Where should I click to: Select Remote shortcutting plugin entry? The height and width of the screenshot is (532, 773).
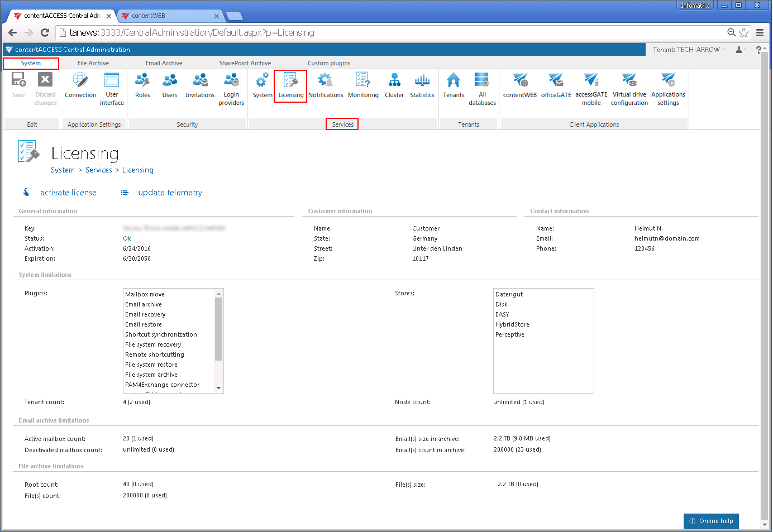click(x=154, y=354)
